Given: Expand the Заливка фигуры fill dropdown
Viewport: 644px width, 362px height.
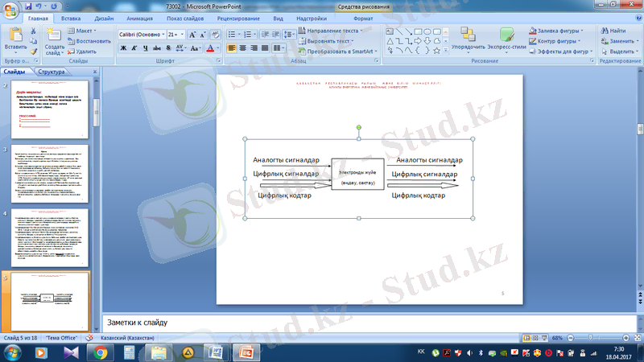Looking at the screenshot, I should point(582,31).
